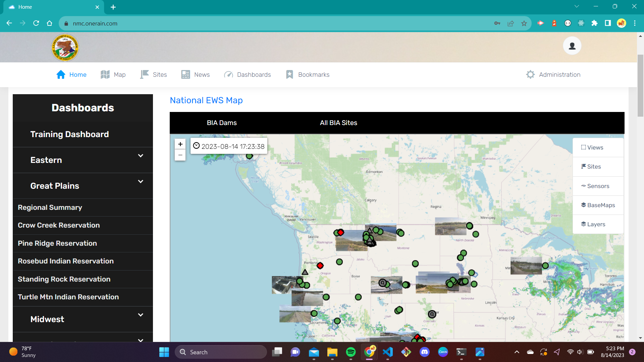Screen dimensions: 644x362
Task: Click the Bureau of Indian Affairs seal logo
Action: (x=65, y=48)
